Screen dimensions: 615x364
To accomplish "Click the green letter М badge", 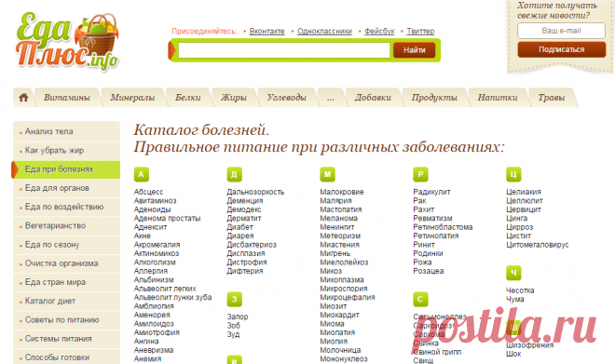I will point(327,174).
